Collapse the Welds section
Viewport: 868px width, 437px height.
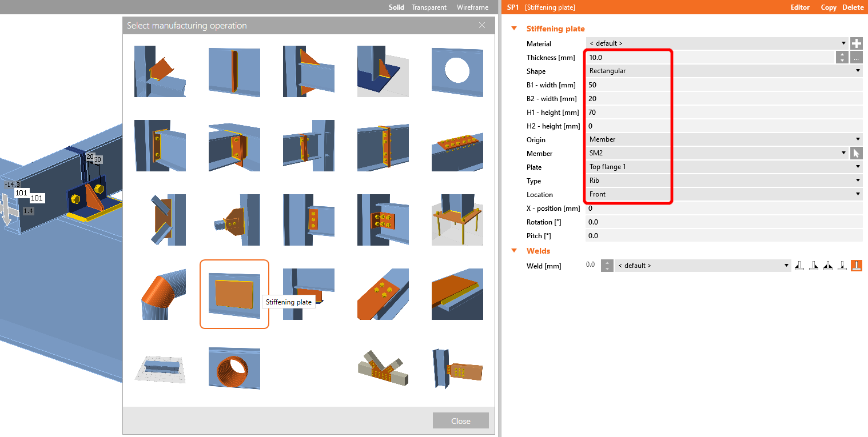pos(514,251)
